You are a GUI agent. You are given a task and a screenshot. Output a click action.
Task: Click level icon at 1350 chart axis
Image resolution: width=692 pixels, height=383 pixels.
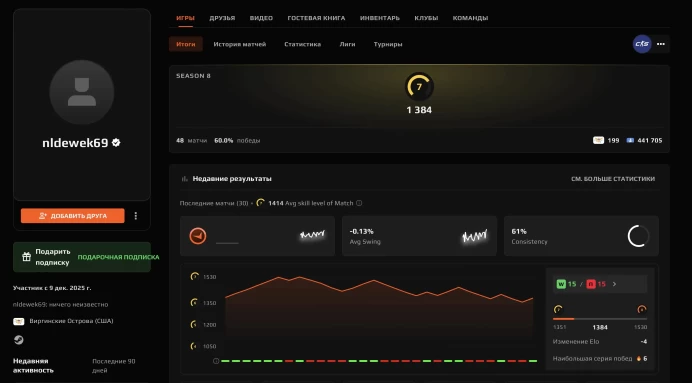[194, 303]
